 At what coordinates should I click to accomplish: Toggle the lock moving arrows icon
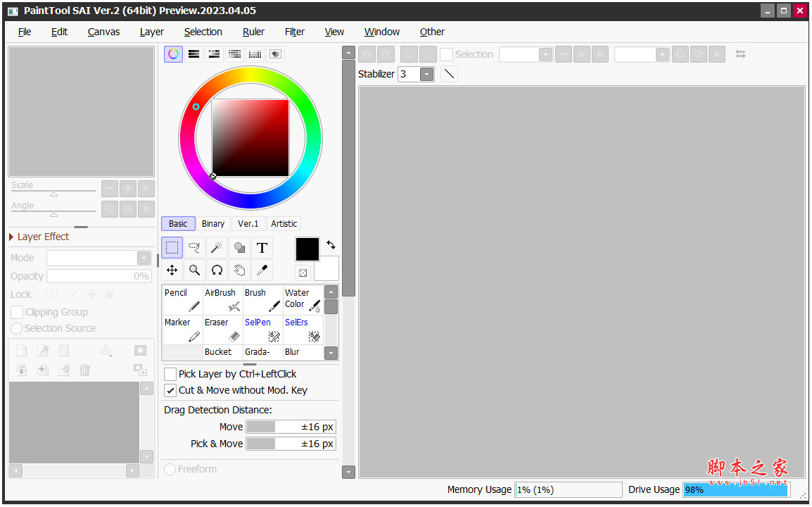91,294
